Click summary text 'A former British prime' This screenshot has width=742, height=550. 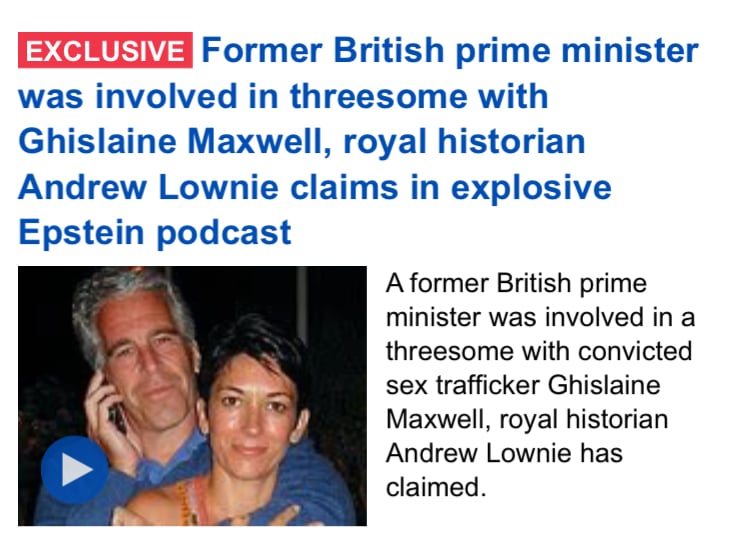[516, 284]
